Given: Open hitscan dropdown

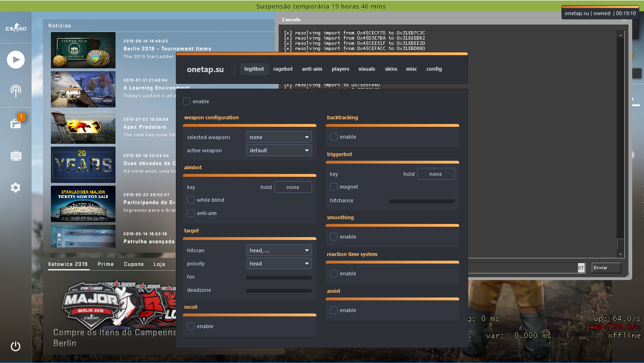Looking at the screenshot, I should 279,250.
